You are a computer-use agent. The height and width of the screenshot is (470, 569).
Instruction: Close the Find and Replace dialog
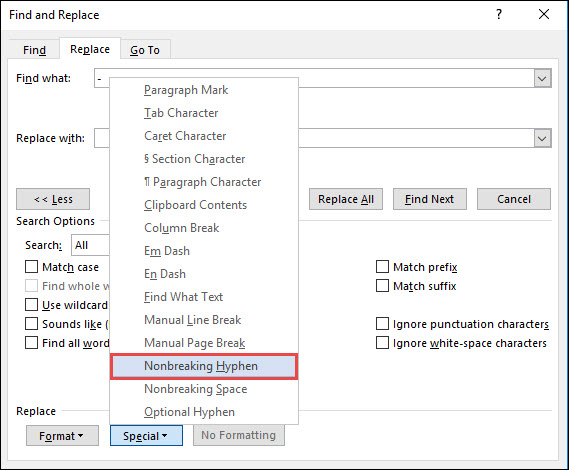[544, 15]
